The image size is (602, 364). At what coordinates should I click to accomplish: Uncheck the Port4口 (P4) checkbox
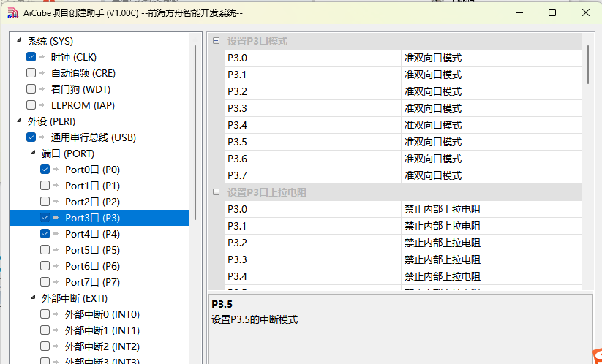45,234
